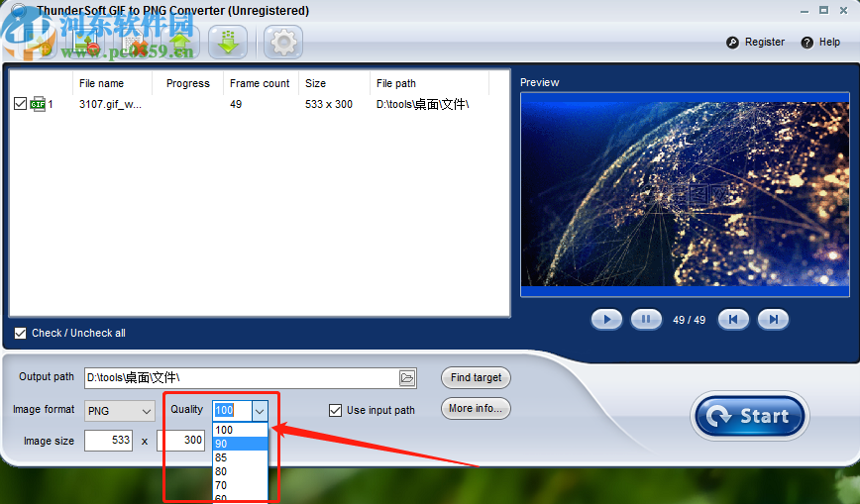Screen dimensions: 860x504
Task: Select quality 85 from the list
Action: (240, 457)
